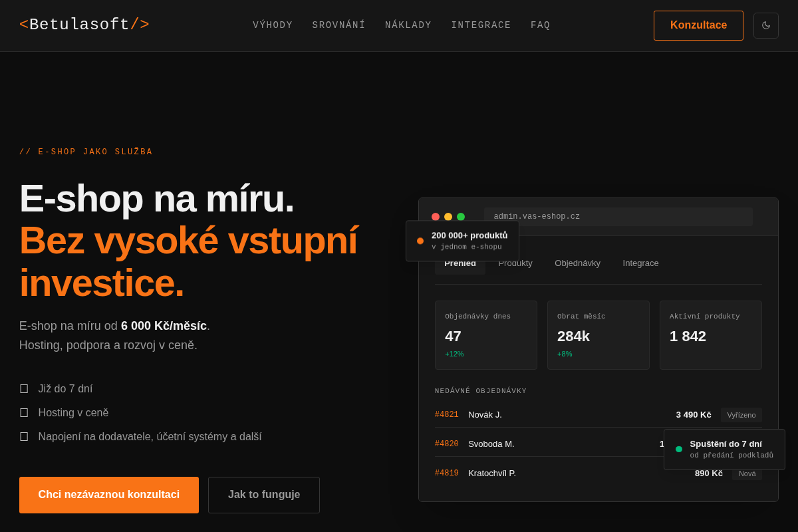Image resolution: width=798 pixels, height=532 pixels.
Task: Click the 284k revenue value
Action: [573, 336]
